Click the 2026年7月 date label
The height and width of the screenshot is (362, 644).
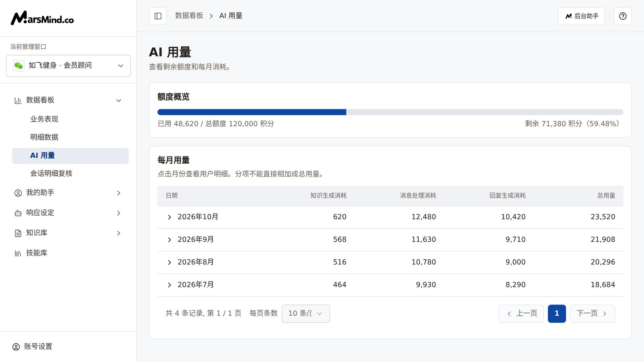point(196,284)
